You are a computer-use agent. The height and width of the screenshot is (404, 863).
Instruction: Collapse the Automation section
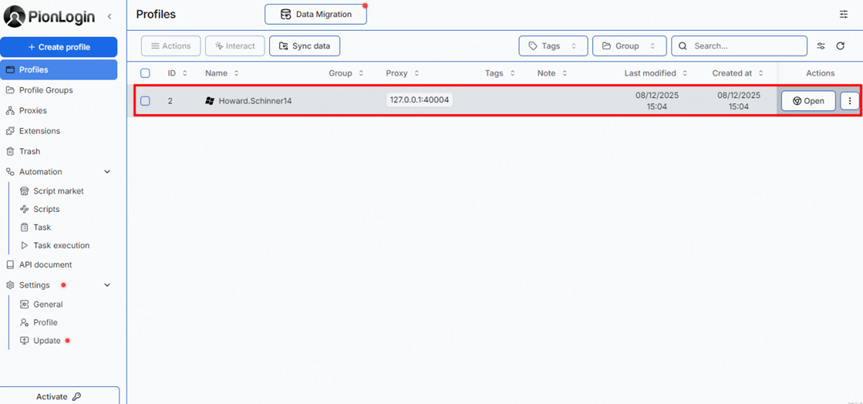[x=107, y=172]
